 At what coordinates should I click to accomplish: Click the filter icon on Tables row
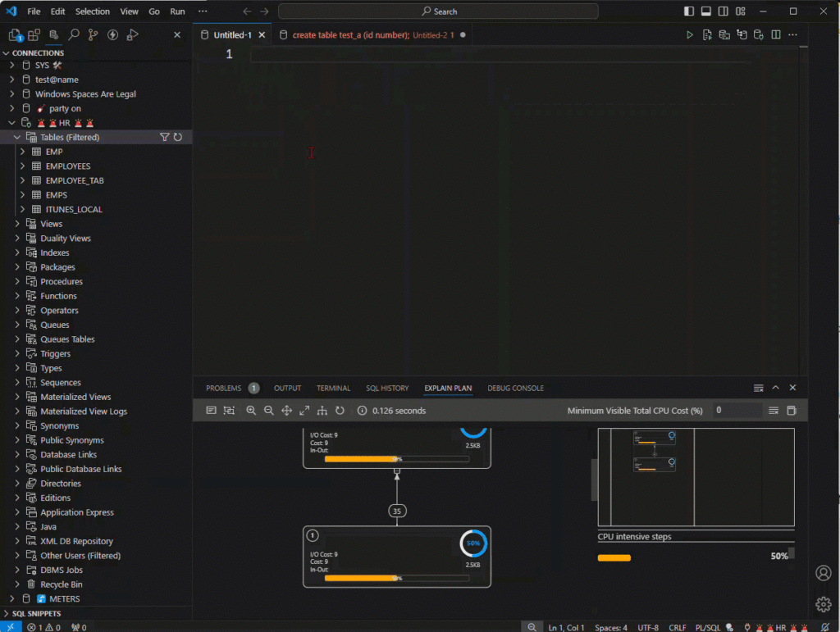click(x=164, y=138)
